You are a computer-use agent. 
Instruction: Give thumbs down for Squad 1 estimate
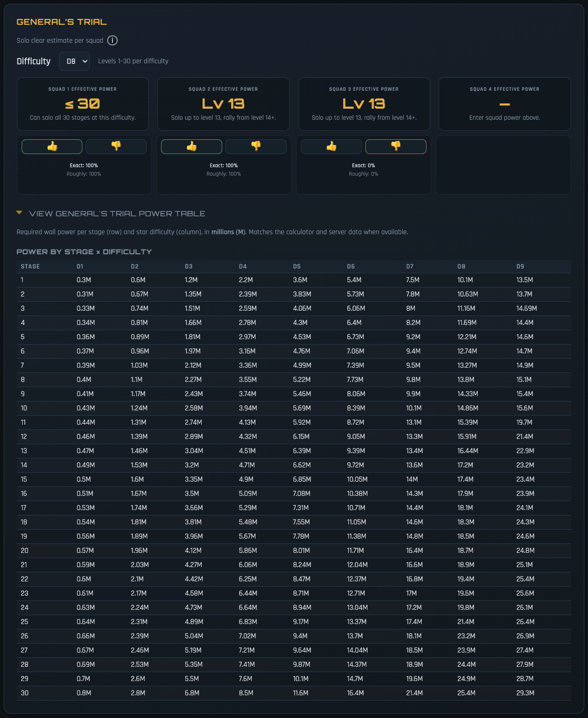point(116,147)
